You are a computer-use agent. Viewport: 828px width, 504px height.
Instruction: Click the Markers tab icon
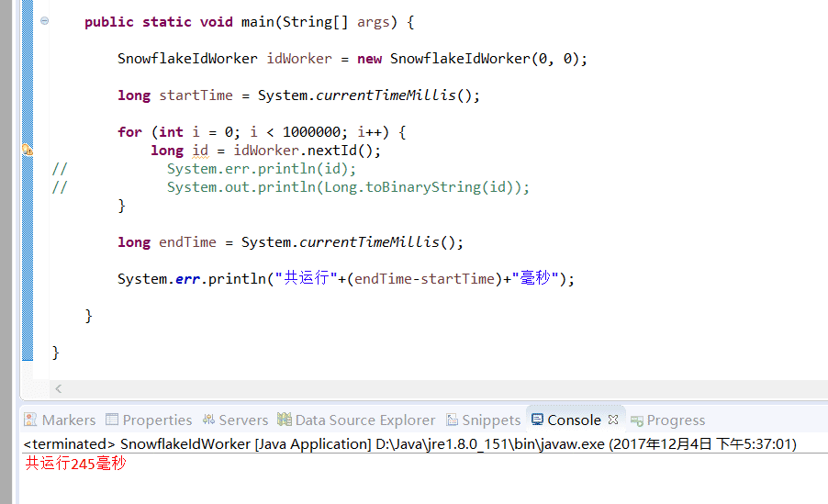31,420
